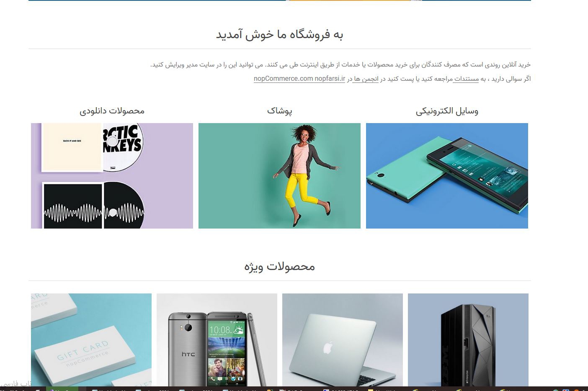Click the محصولات دانلودی category title
The width and height of the screenshot is (588, 391).
point(112,111)
